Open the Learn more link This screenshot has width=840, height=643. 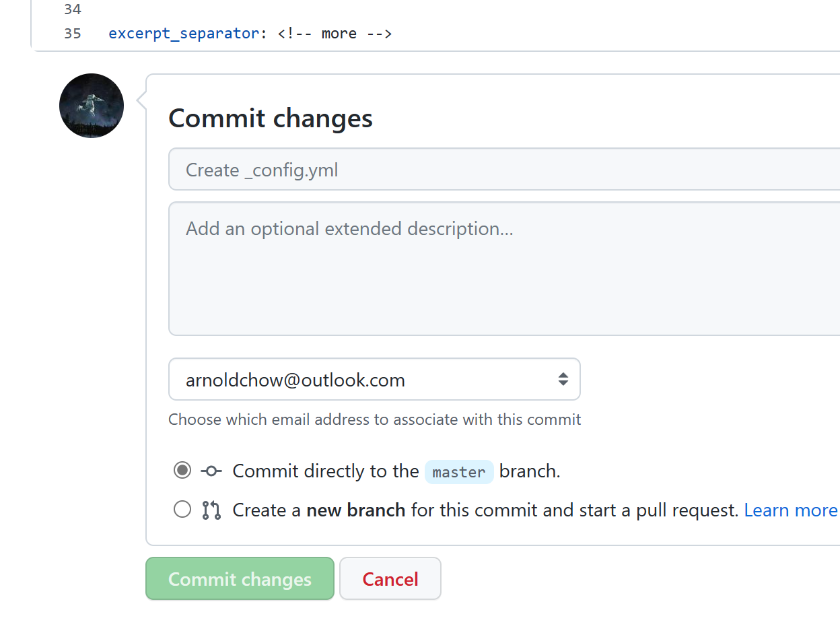pos(790,510)
